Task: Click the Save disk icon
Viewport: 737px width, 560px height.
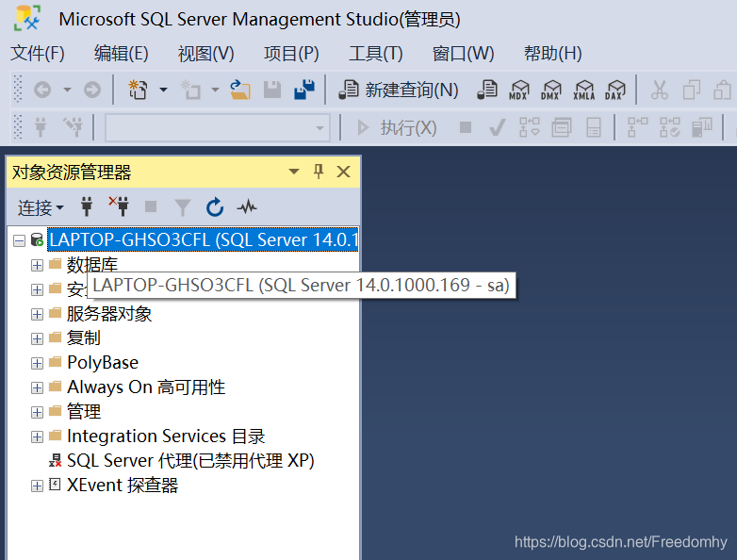Action: pos(272,90)
